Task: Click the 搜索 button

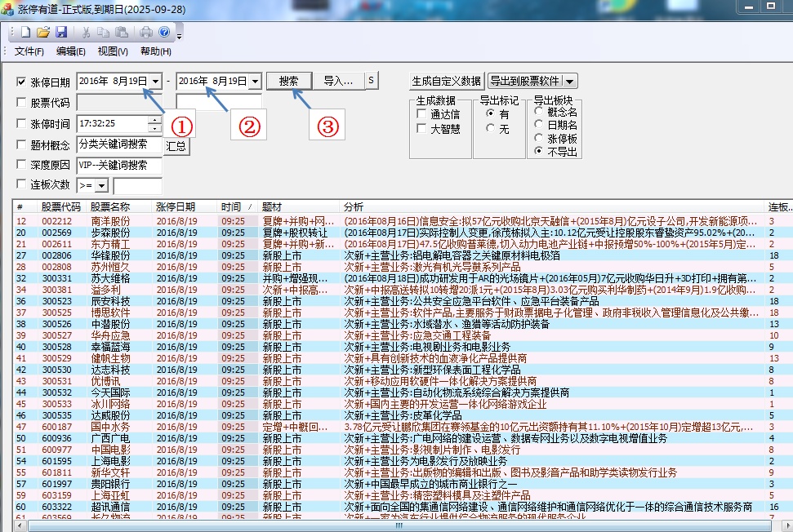Action: pyautogui.click(x=289, y=81)
